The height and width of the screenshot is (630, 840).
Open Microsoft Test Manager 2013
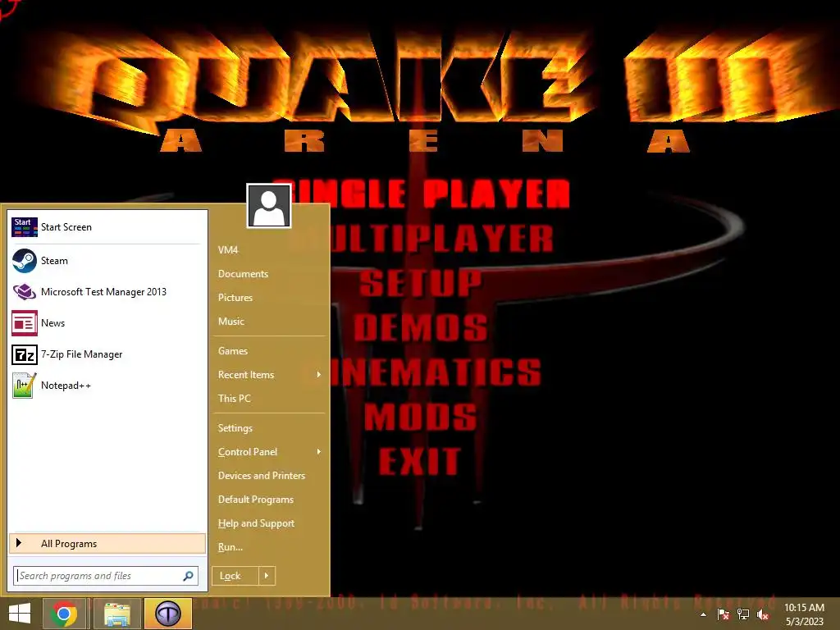pyautogui.click(x=107, y=292)
